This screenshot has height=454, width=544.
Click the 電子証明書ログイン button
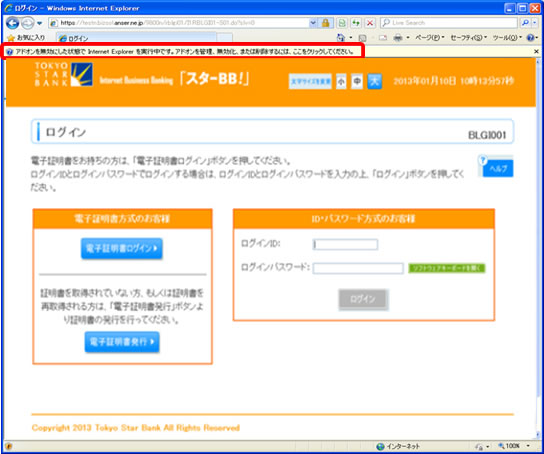click(122, 248)
